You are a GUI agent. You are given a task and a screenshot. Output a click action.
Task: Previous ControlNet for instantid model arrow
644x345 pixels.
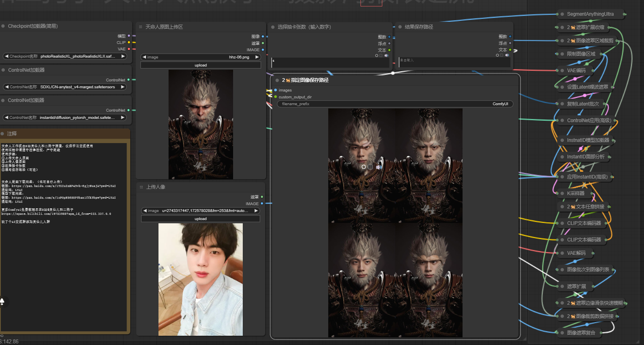pos(6,118)
